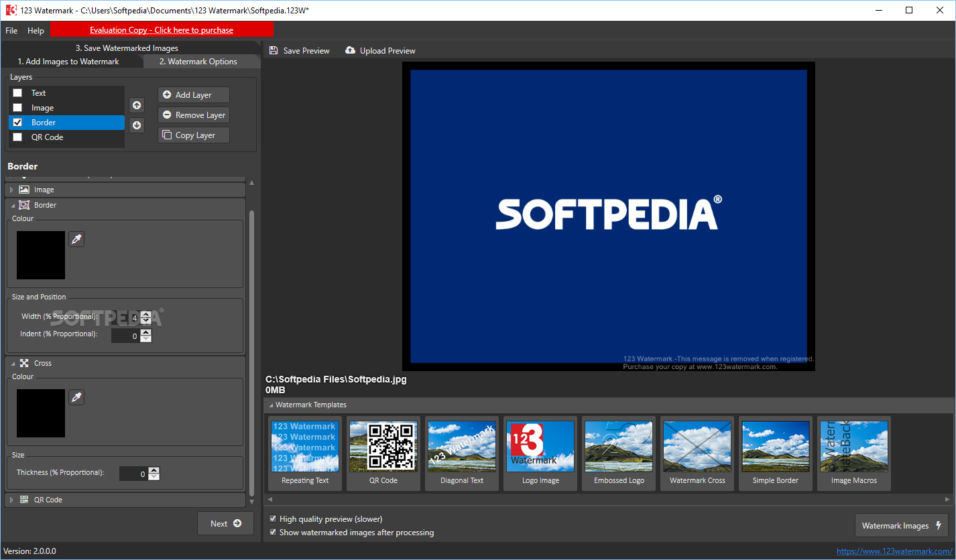Move layer down with arrow icon
The height and width of the screenshot is (560, 956).
137,125
